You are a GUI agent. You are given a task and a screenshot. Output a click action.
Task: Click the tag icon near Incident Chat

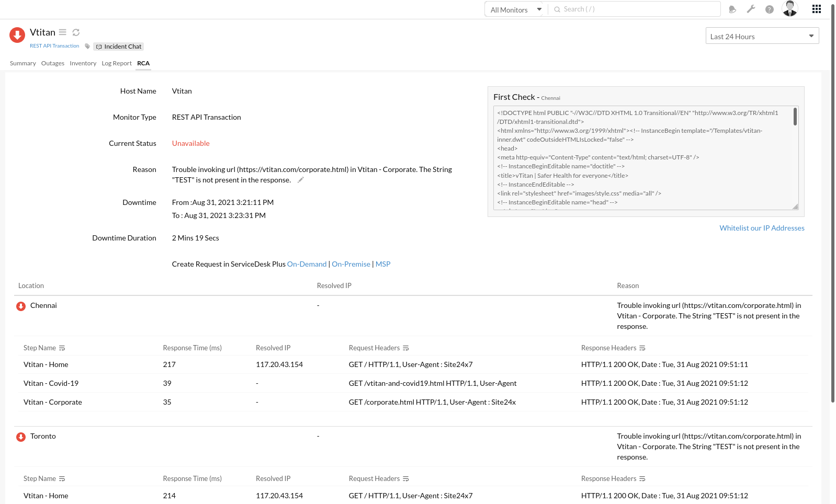click(87, 47)
